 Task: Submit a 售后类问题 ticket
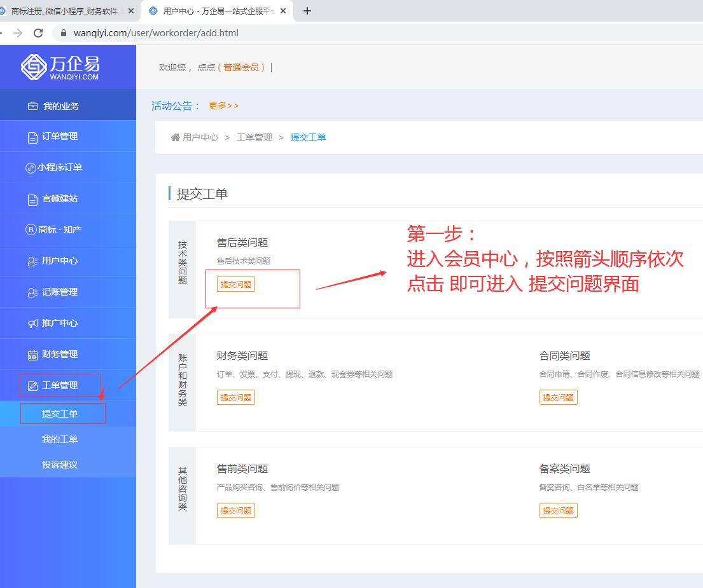coord(236,284)
